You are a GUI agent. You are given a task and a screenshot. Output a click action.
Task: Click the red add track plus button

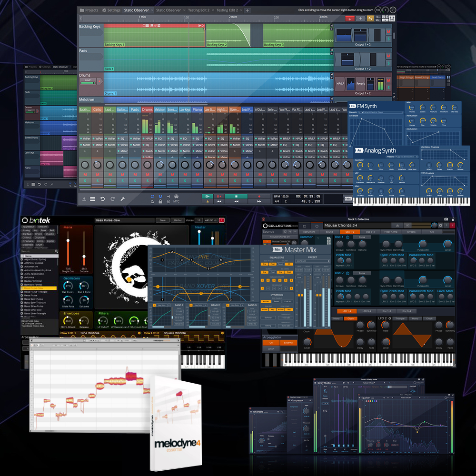pos(350,19)
